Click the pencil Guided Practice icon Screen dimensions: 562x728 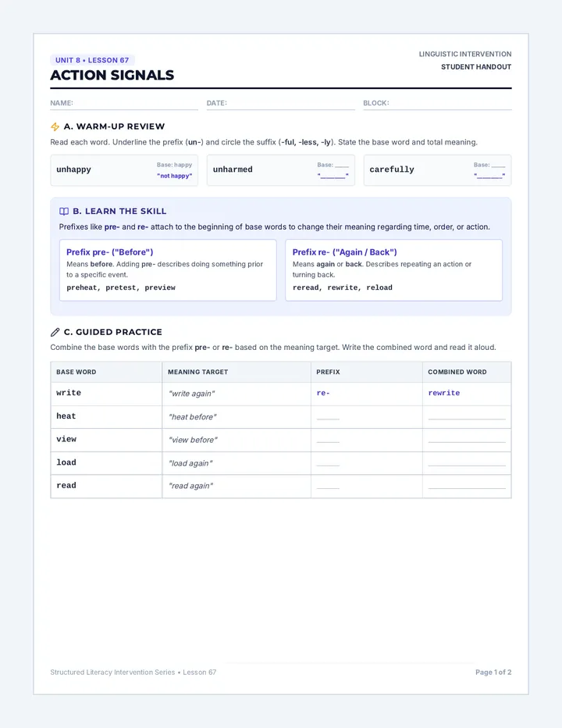pos(55,332)
